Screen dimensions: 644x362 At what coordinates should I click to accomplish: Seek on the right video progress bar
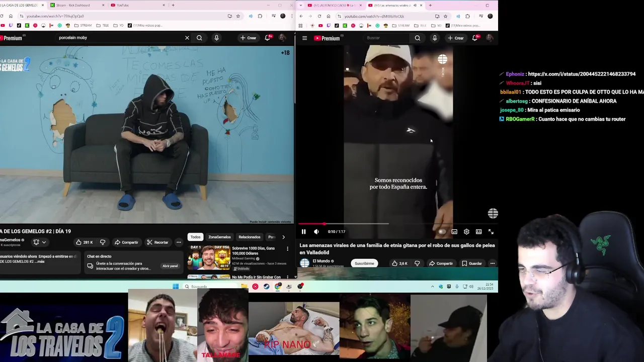coord(397,224)
